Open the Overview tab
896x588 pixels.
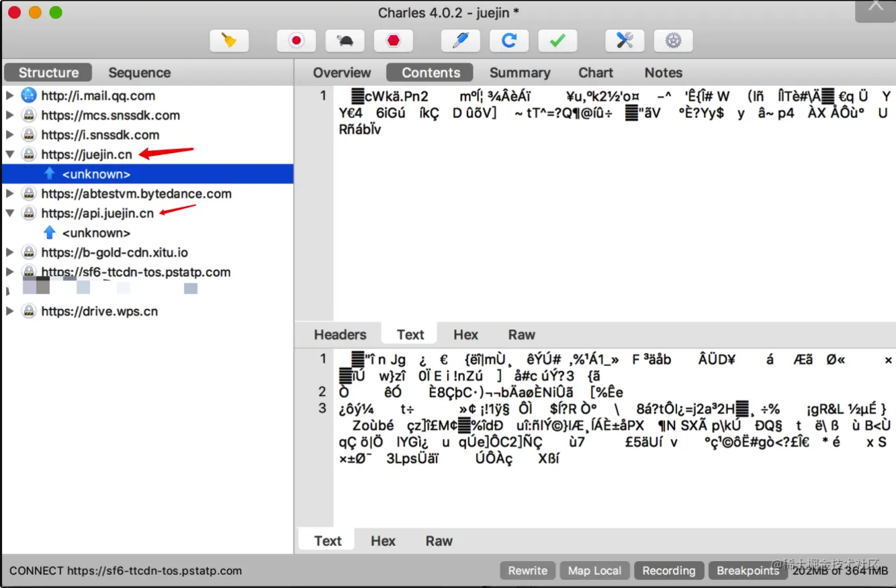tap(342, 72)
